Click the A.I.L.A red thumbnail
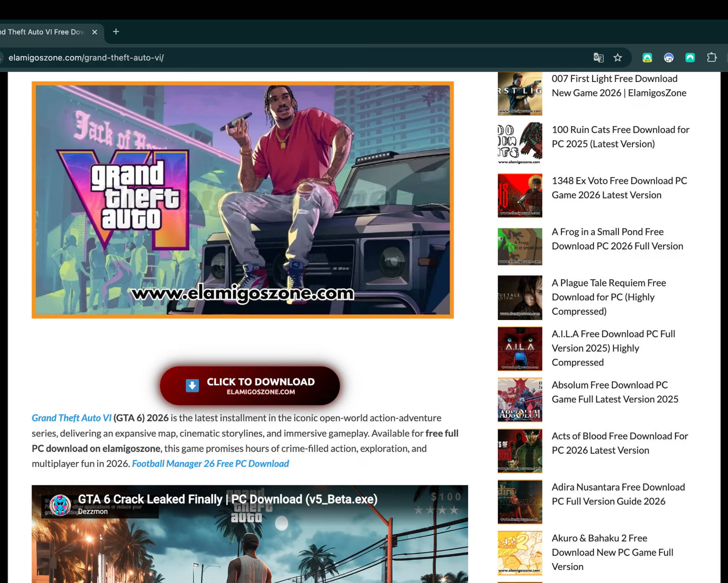Screen dimensions: 728x583 coord(520,348)
